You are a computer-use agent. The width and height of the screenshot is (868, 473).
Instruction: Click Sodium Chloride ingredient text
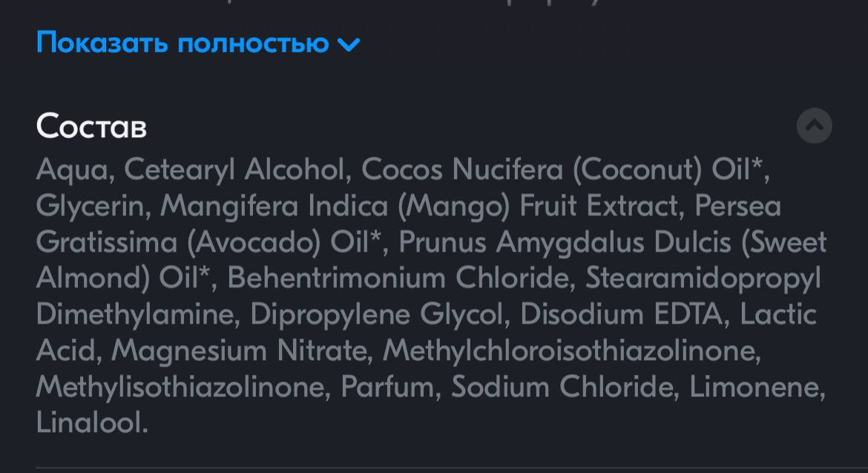pos(562,386)
